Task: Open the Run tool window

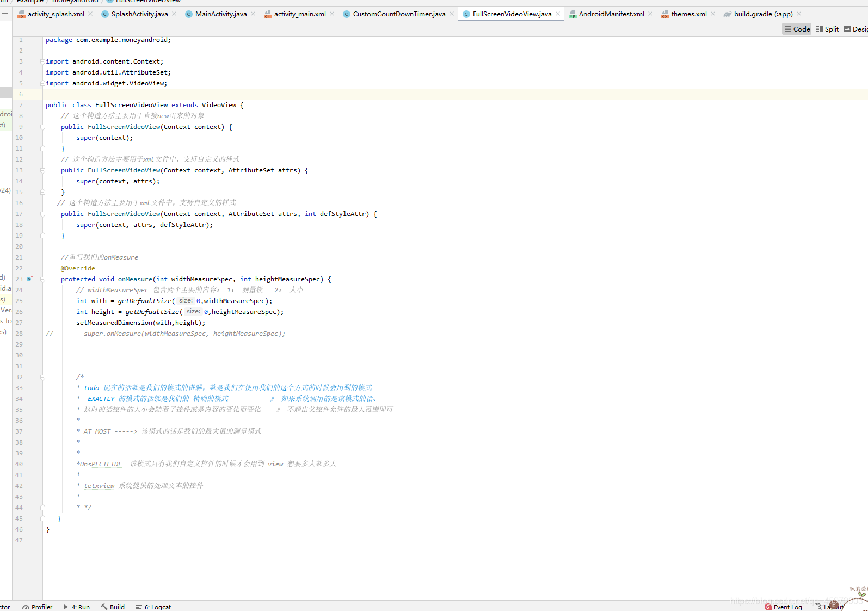Action: 77,607
